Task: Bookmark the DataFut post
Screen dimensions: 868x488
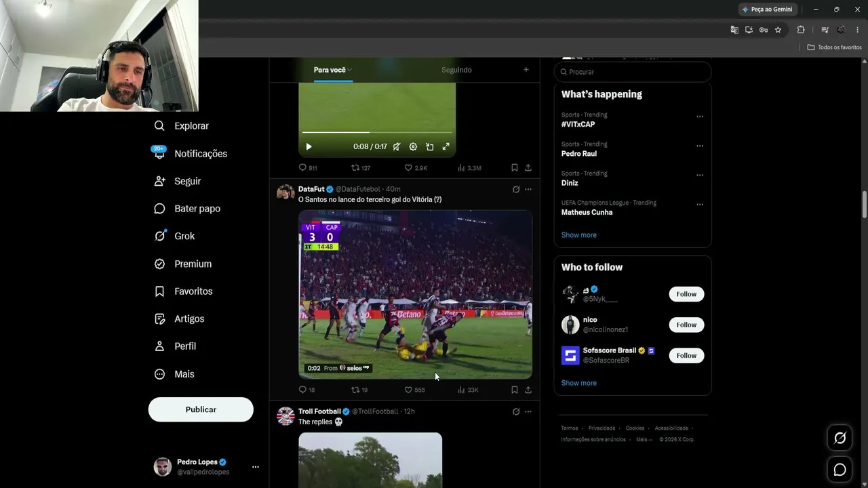Action: tap(515, 390)
